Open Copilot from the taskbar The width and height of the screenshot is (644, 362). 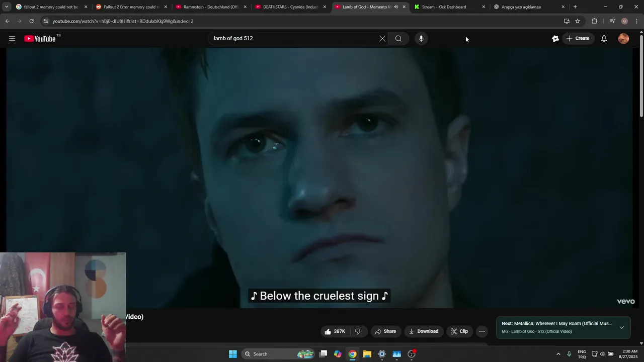pyautogui.click(x=338, y=354)
